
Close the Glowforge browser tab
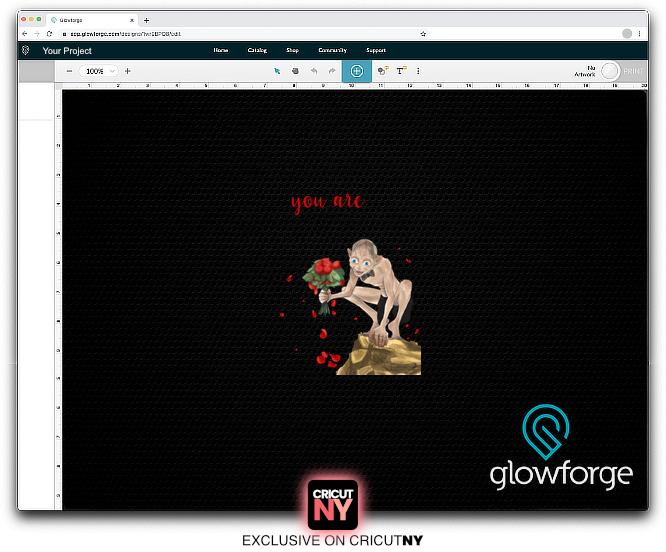click(x=132, y=20)
